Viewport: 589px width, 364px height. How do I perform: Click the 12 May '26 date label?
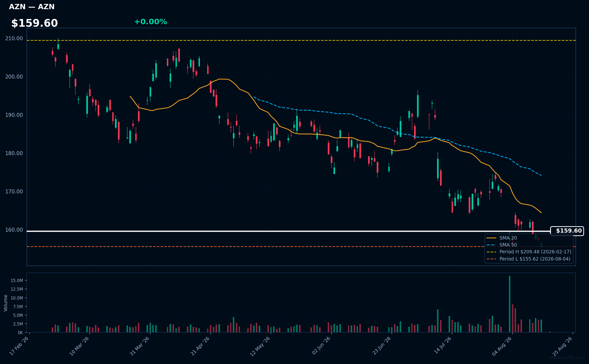[260, 346]
